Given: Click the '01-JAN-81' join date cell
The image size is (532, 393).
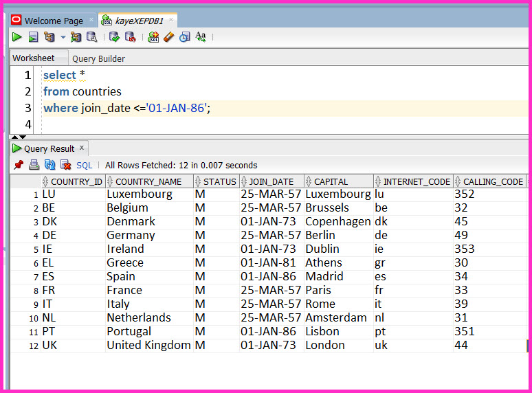Looking at the screenshot, I should pos(271,262).
